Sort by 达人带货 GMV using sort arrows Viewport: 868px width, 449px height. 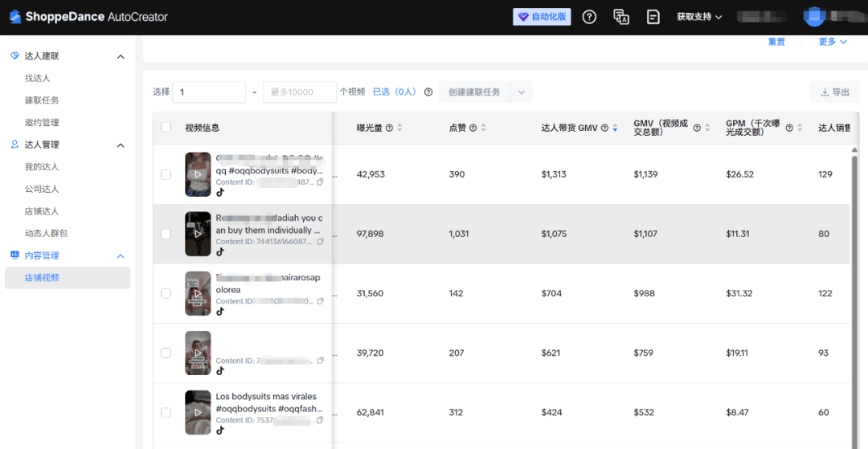tap(615, 128)
